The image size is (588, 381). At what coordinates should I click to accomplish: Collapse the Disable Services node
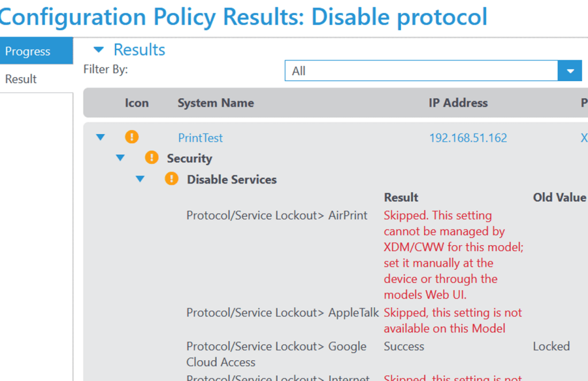140,180
